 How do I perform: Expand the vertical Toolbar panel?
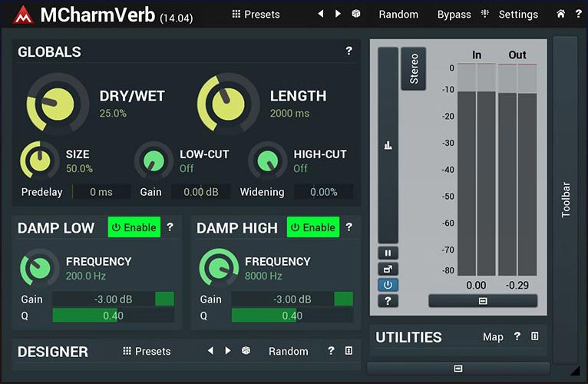click(566, 200)
